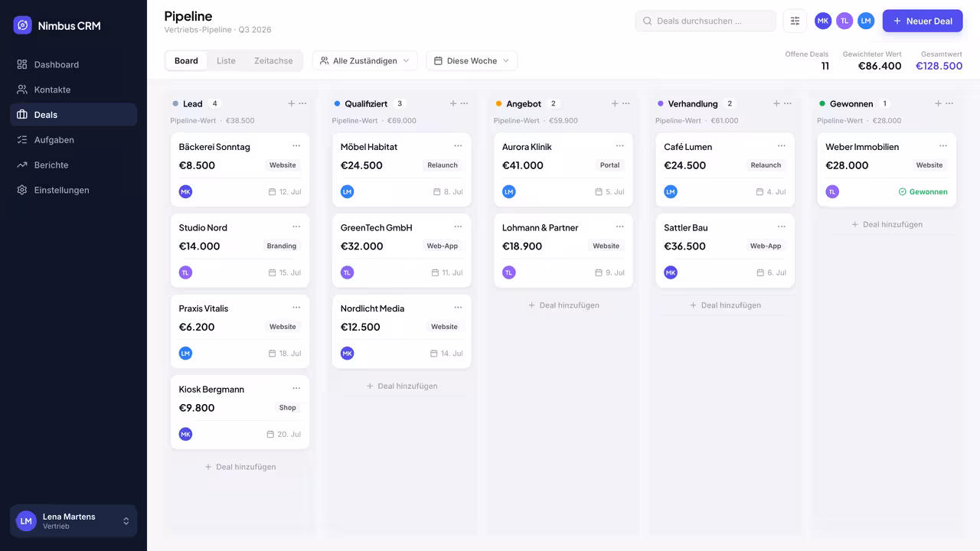
Task: Click the Offene Deals count 11
Action: pyautogui.click(x=825, y=66)
